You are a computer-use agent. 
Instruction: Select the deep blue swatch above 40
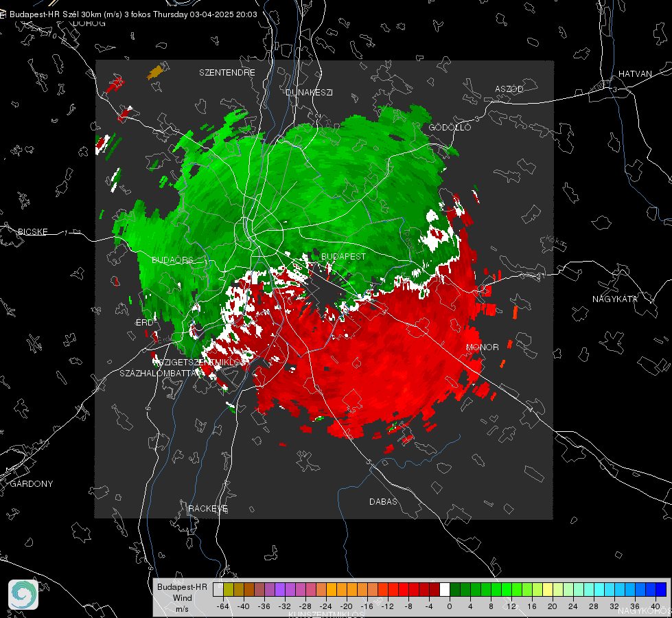(x=661, y=589)
